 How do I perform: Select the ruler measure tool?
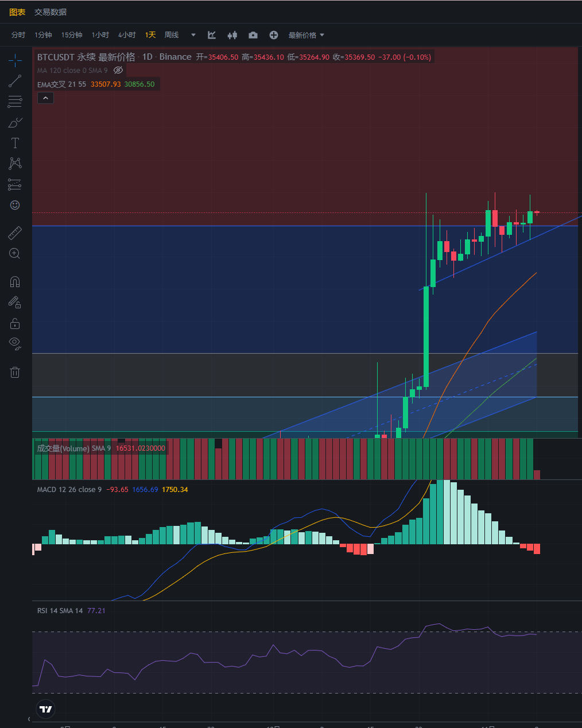pos(15,233)
